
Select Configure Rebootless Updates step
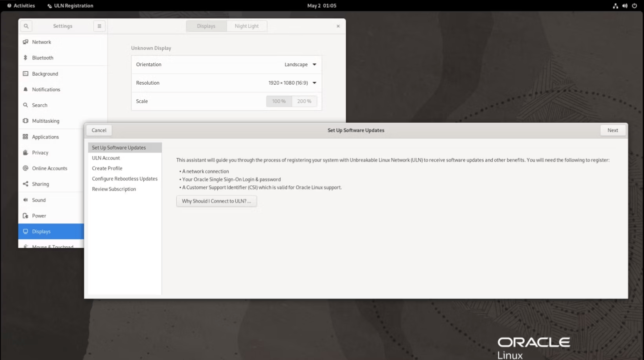[x=125, y=179]
